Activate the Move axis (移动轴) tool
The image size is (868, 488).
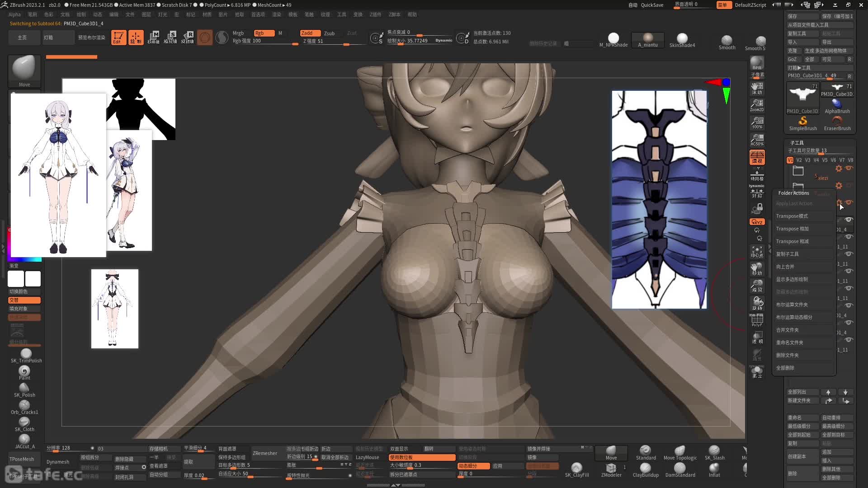[x=153, y=37]
